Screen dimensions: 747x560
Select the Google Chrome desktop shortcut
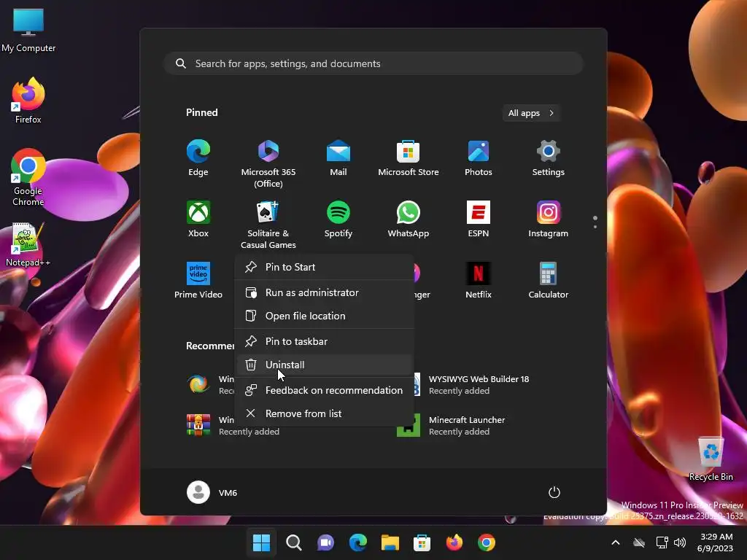point(28,177)
